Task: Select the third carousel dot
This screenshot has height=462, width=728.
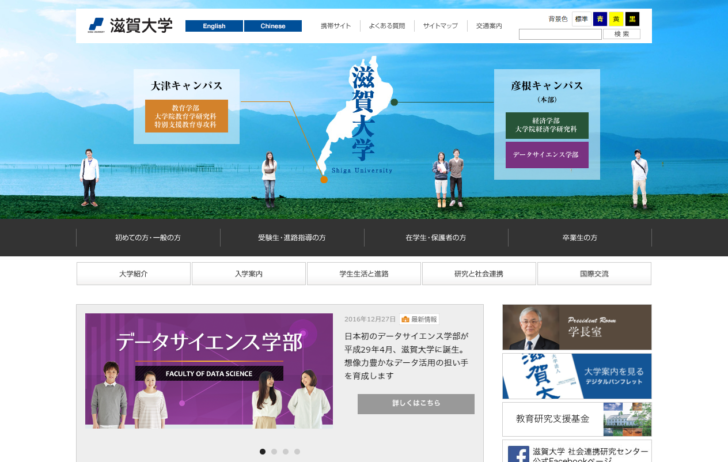Action: [286, 451]
